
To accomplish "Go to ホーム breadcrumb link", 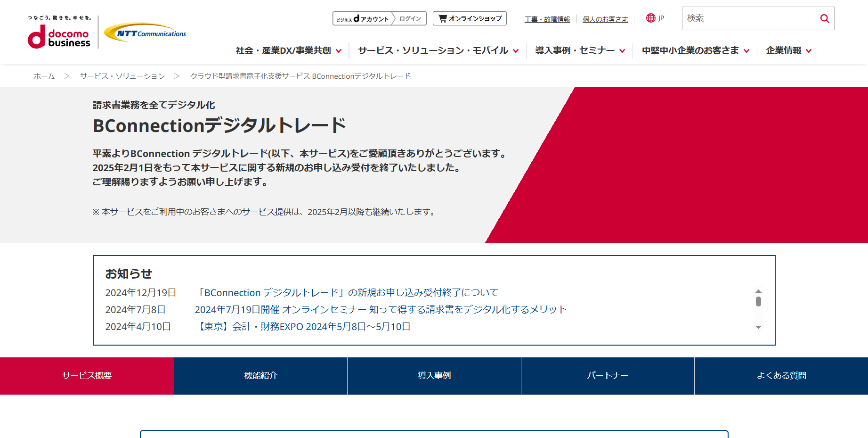I will tap(44, 76).
